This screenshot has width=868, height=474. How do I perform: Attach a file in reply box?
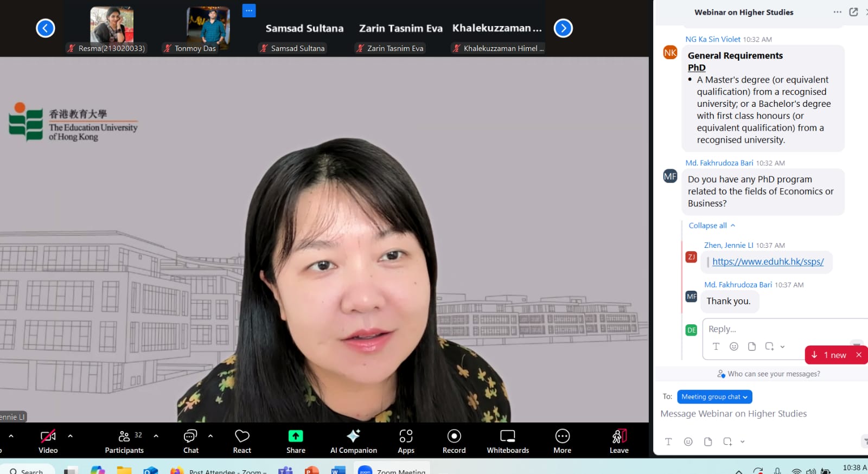752,347
